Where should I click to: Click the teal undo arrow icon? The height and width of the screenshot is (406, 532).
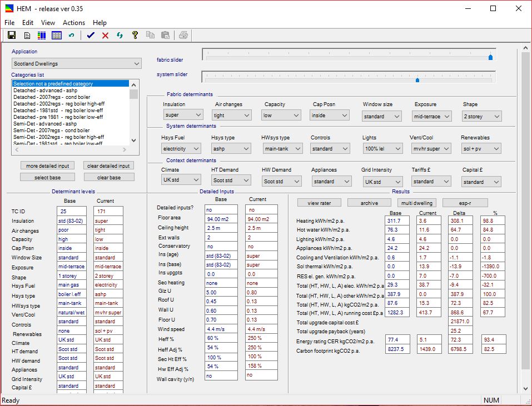71,36
